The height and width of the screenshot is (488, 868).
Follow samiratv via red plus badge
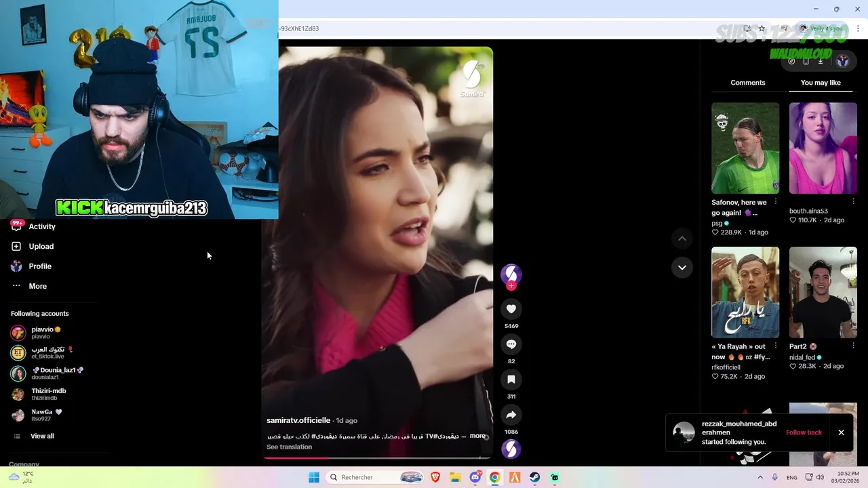pos(511,286)
